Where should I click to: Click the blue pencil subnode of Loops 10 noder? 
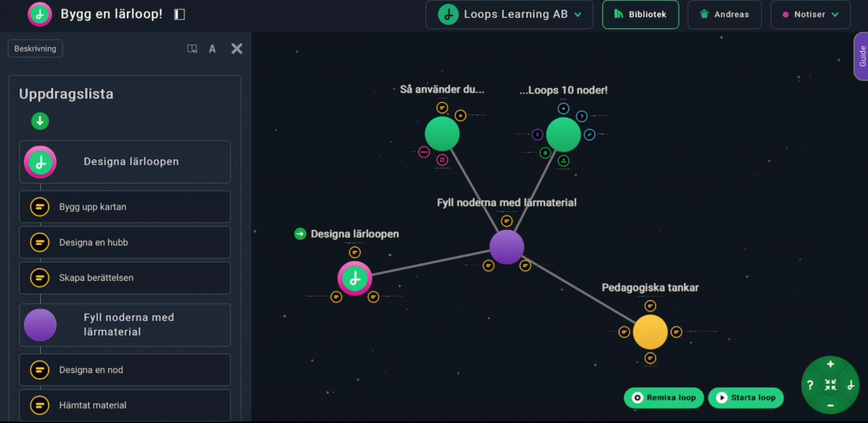590,134
